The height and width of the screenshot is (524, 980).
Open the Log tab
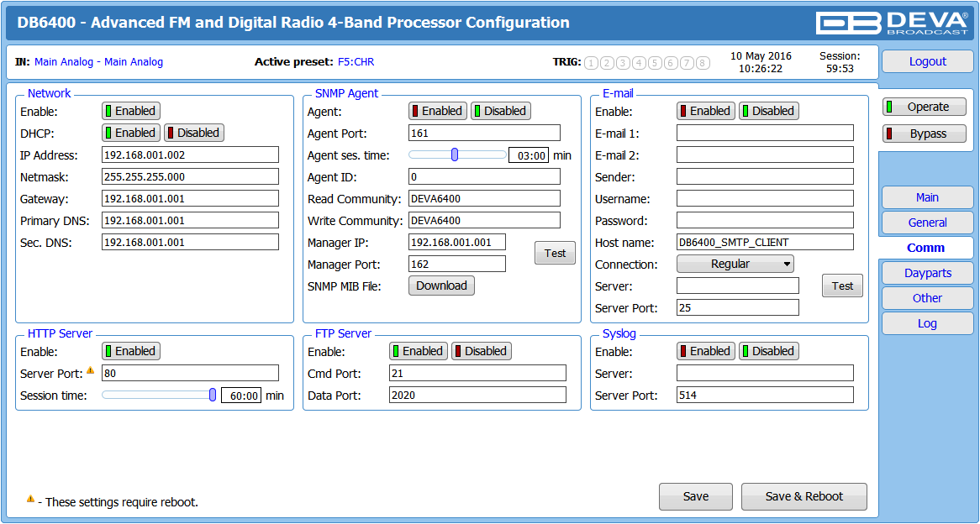click(928, 323)
